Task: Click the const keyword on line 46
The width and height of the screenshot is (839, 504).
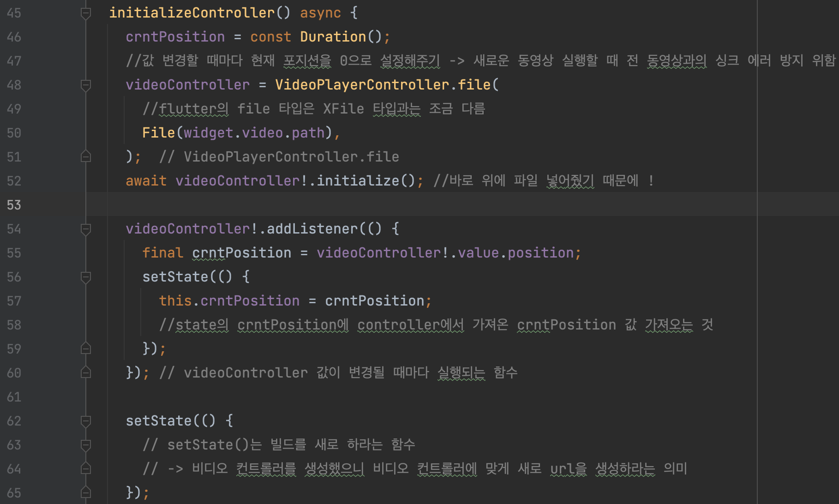Action: coord(271,37)
